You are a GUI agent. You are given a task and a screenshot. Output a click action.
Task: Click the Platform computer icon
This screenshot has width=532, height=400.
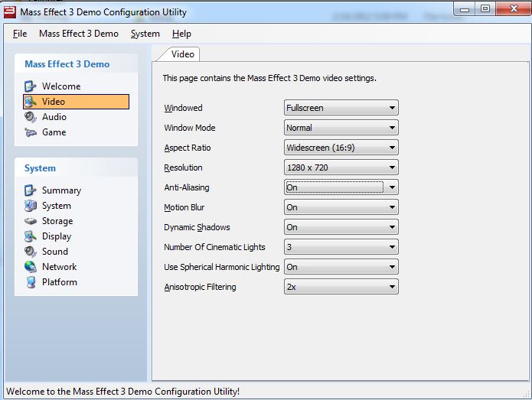30,282
